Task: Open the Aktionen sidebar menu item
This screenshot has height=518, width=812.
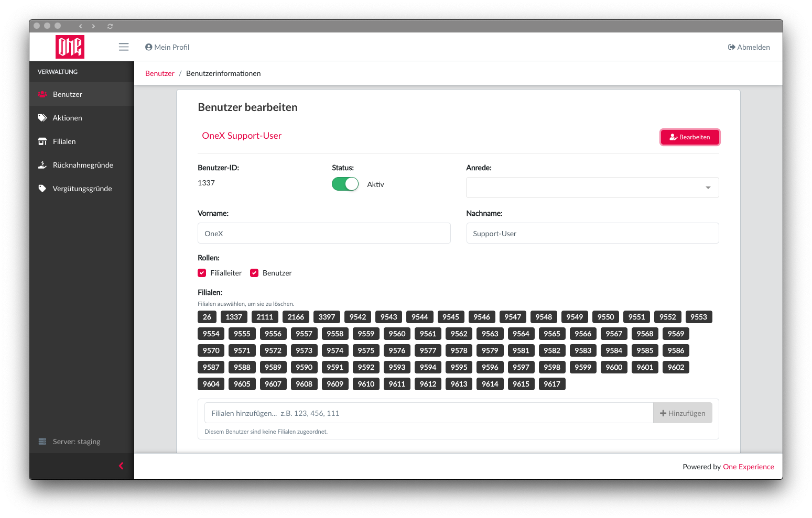Action: coord(82,118)
